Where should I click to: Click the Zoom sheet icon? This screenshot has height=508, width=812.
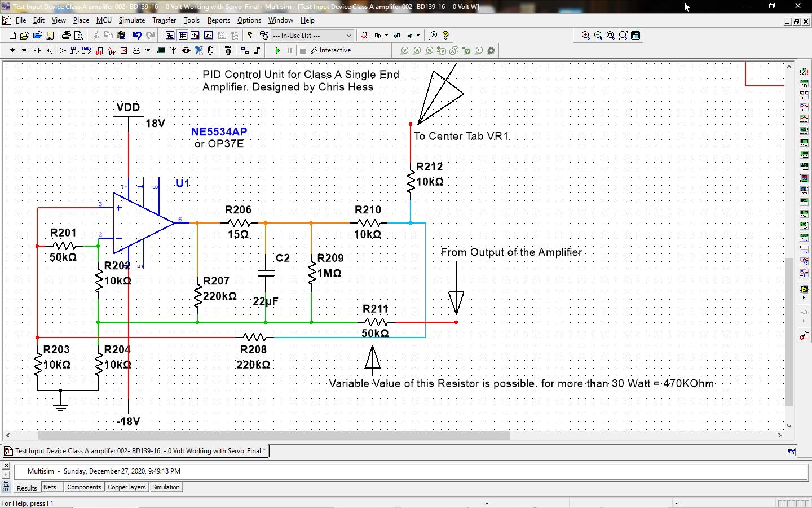623,35
